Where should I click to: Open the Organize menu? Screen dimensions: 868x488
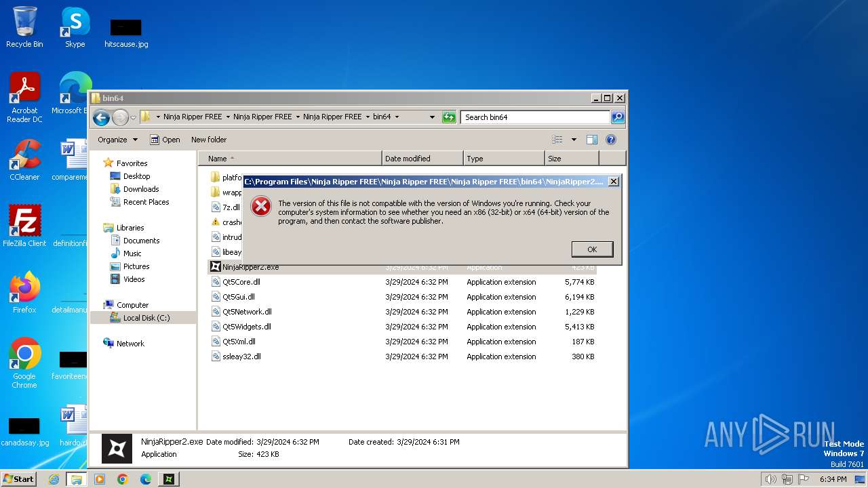[x=117, y=140]
